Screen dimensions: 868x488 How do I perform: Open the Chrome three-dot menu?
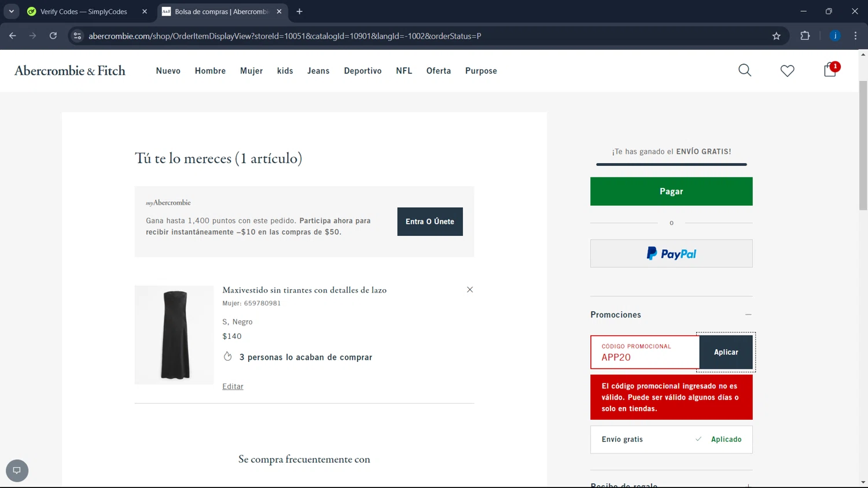point(855,36)
